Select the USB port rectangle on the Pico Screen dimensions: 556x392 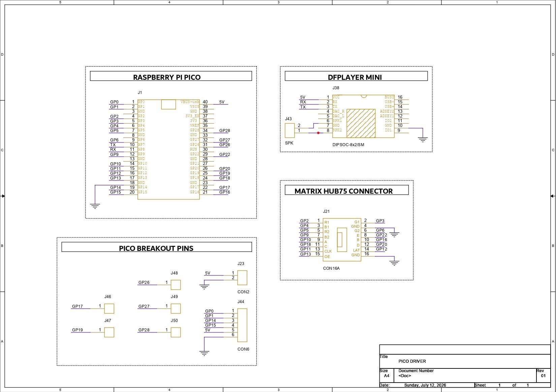pyautogui.click(x=168, y=104)
